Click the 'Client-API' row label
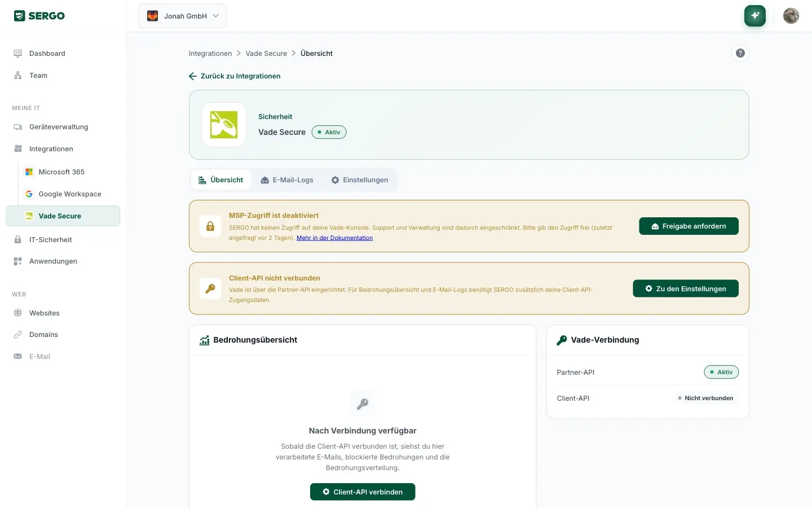Viewport: 812px width, 508px height. click(573, 398)
